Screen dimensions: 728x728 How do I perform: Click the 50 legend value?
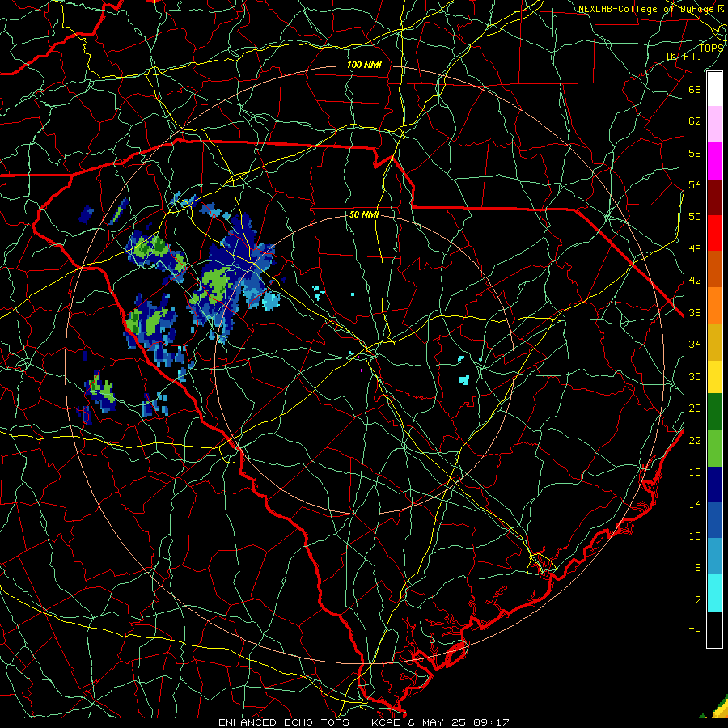[x=695, y=217]
